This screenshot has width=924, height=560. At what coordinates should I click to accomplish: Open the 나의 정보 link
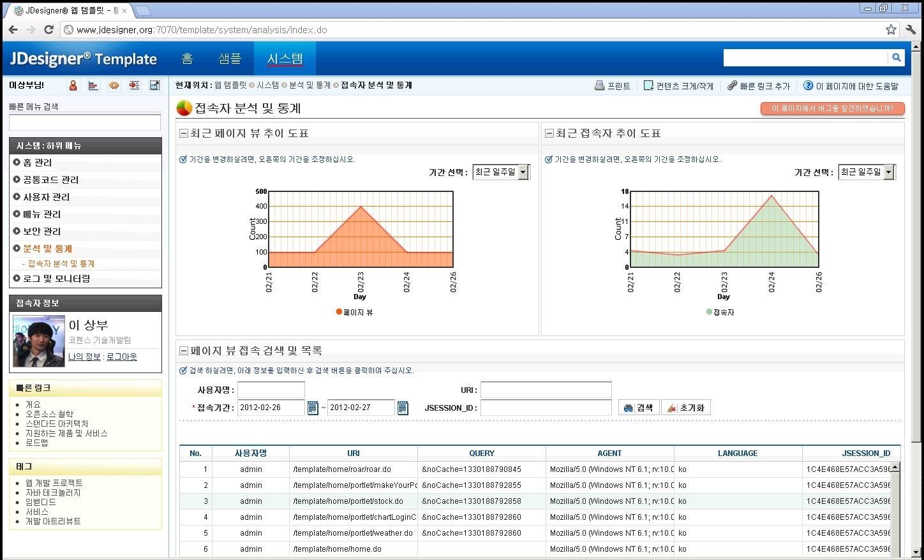[84, 357]
